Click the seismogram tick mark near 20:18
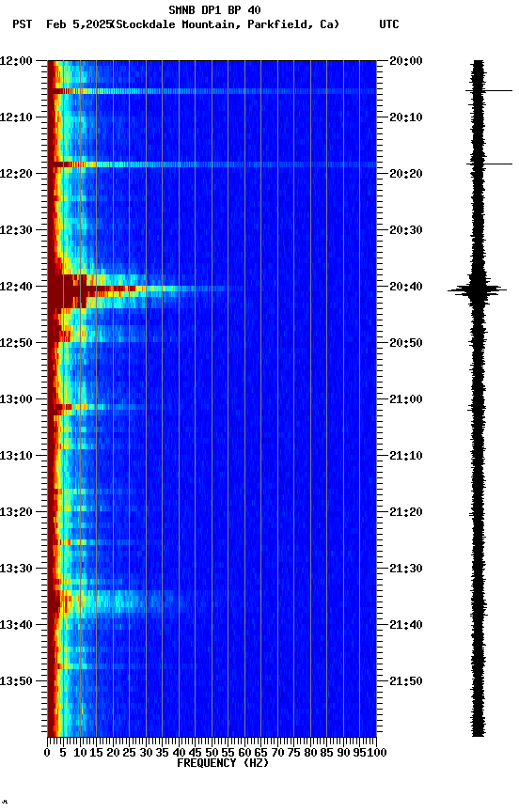The width and height of the screenshot is (519, 812). (x=489, y=164)
